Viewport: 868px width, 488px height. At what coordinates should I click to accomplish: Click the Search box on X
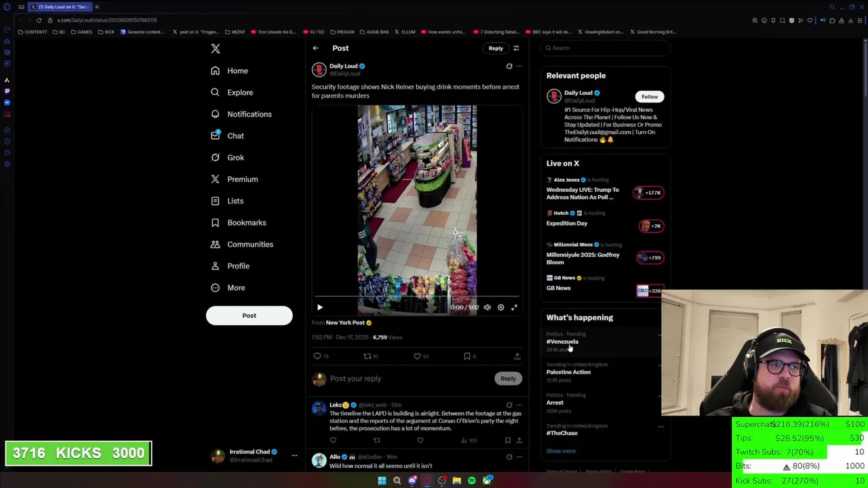tap(606, 48)
